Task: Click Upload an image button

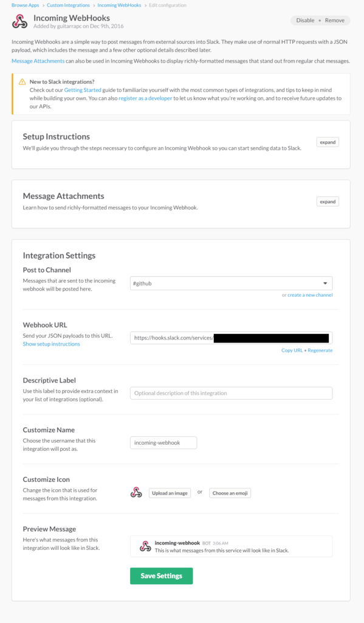Action: point(170,493)
